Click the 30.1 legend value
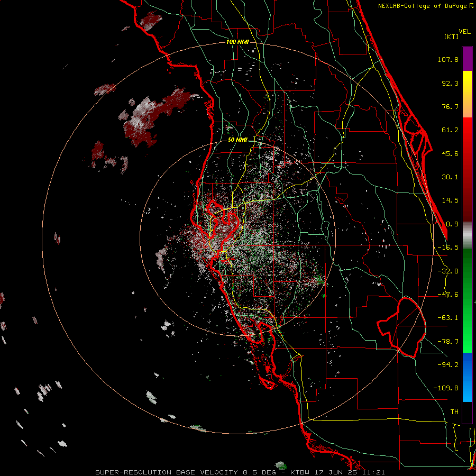The image size is (476, 476). 450,177
